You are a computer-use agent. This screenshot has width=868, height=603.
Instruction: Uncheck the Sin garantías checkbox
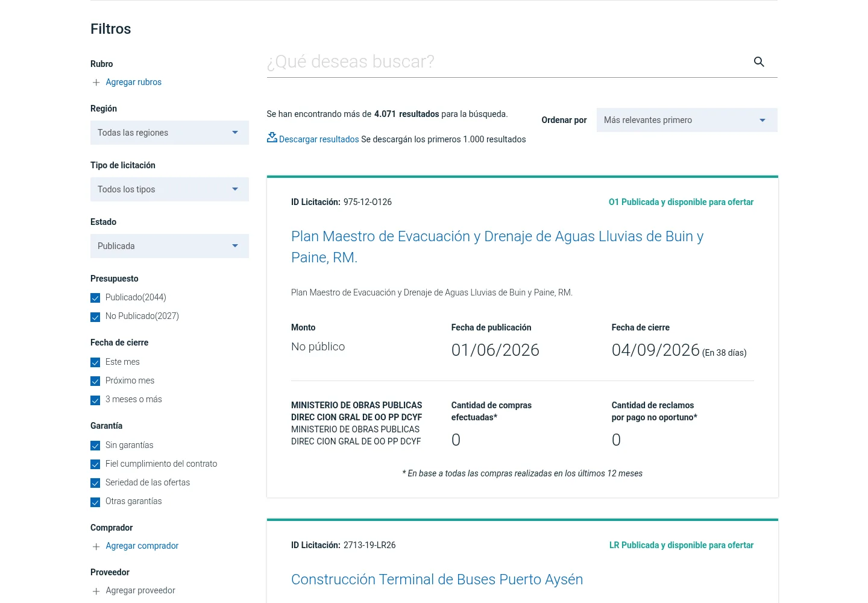coord(95,446)
